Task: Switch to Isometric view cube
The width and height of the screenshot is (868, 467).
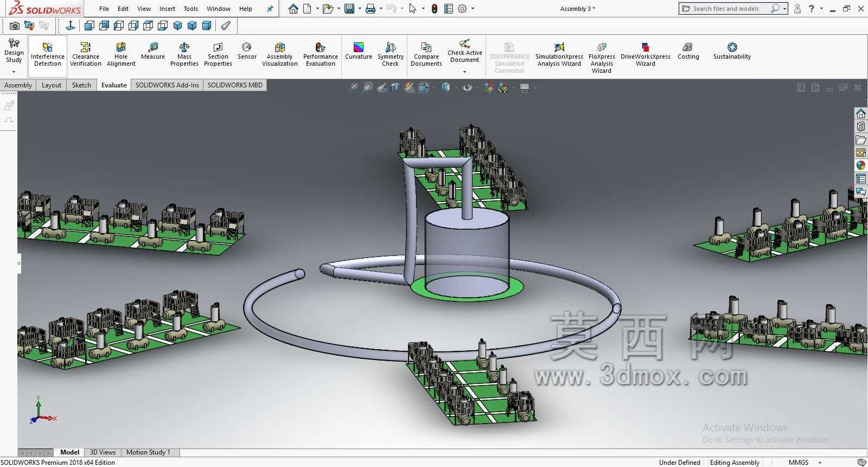Action: [177, 26]
